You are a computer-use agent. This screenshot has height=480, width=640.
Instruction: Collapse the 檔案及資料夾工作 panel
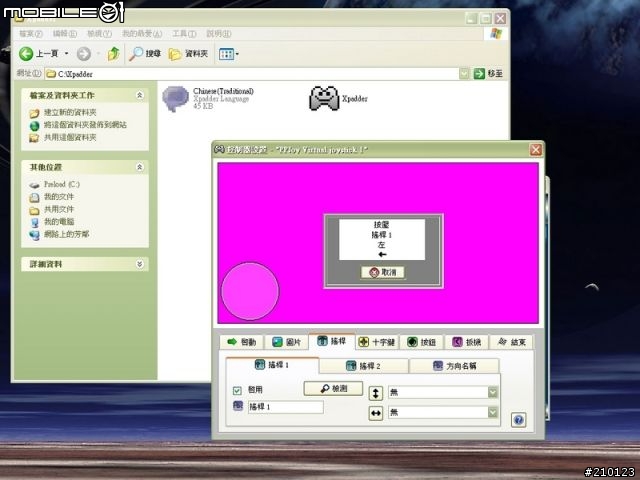coord(139,95)
